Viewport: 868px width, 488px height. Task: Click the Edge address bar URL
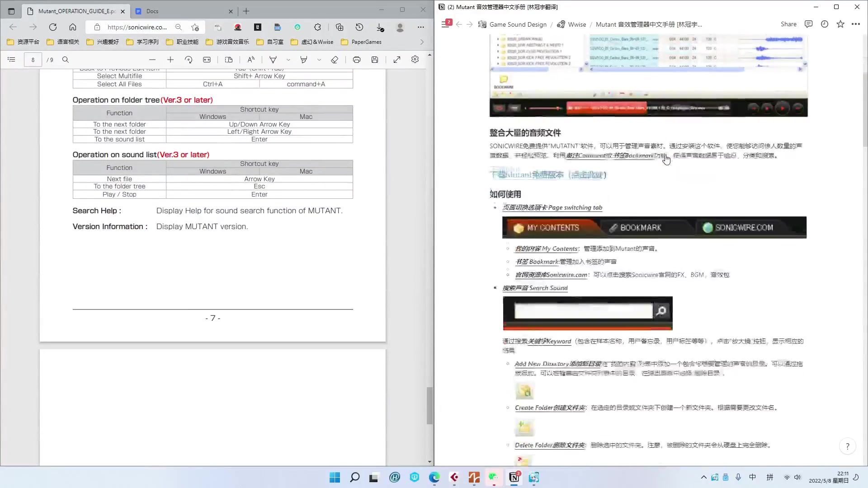[137, 27]
